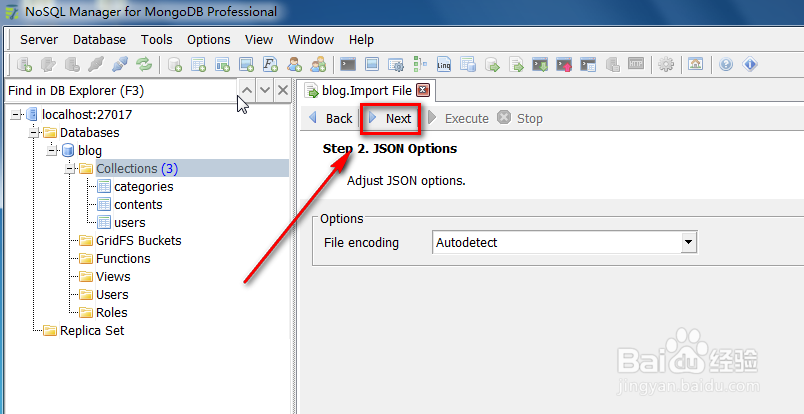Select the GridFS Buckets folder

138,241
